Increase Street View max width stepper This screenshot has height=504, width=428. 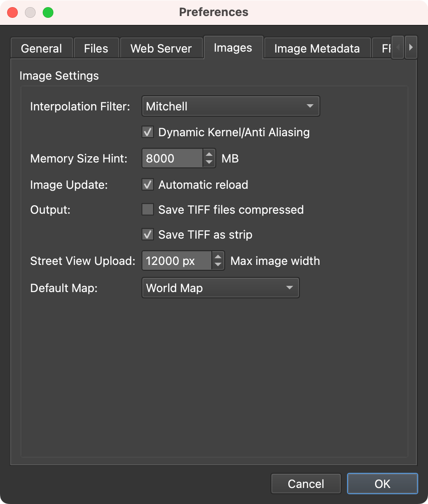[218, 256]
